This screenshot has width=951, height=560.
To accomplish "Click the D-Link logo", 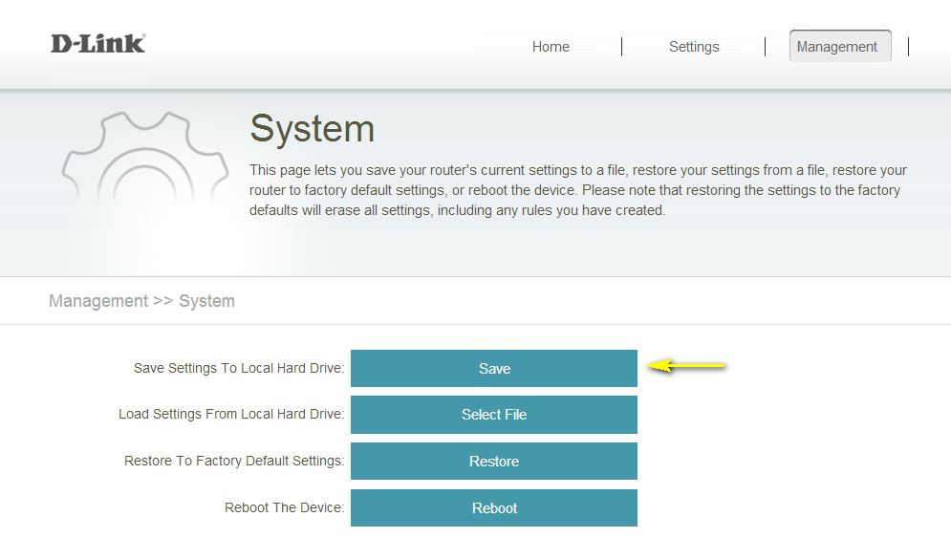I will 97,44.
